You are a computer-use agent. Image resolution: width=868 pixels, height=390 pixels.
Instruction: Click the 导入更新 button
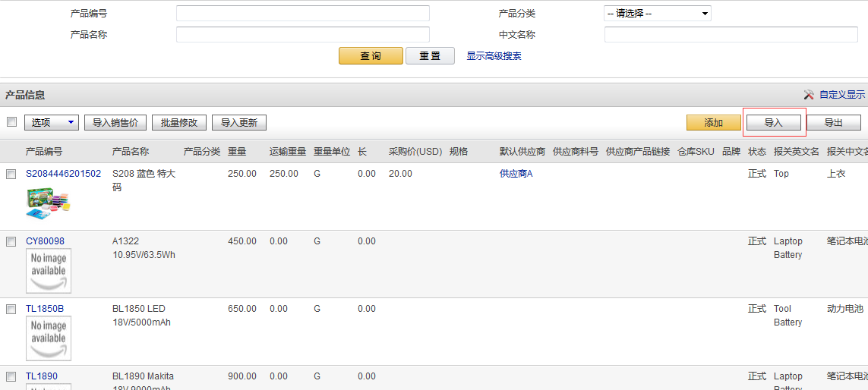[239, 123]
